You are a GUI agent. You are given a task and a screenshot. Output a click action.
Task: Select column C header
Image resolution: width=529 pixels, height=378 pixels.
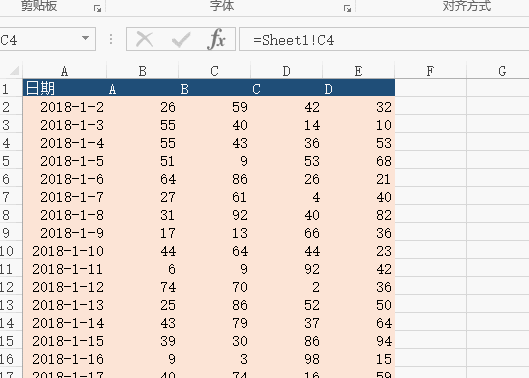[x=214, y=71]
